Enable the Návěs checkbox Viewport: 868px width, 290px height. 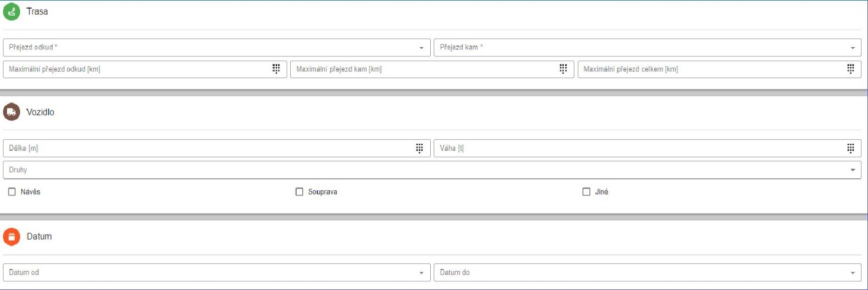12,192
